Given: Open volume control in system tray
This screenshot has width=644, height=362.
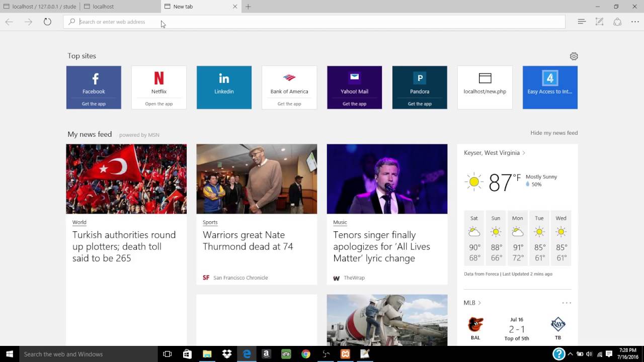Looking at the screenshot, I should (589, 354).
